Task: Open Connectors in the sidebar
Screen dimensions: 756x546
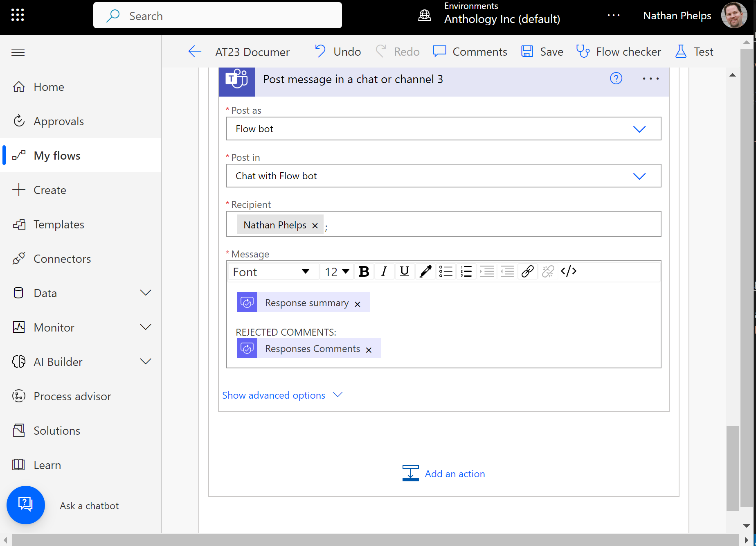Action: 81,259
